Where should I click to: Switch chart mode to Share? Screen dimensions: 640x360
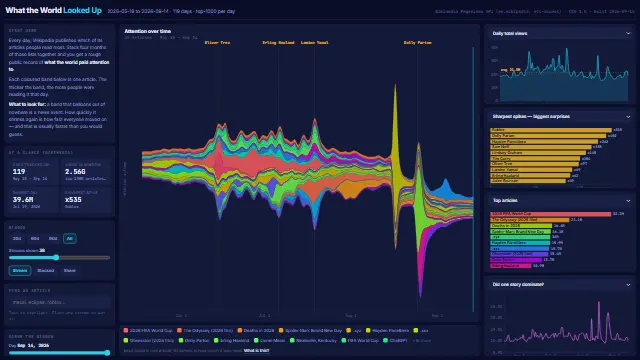[69, 271]
